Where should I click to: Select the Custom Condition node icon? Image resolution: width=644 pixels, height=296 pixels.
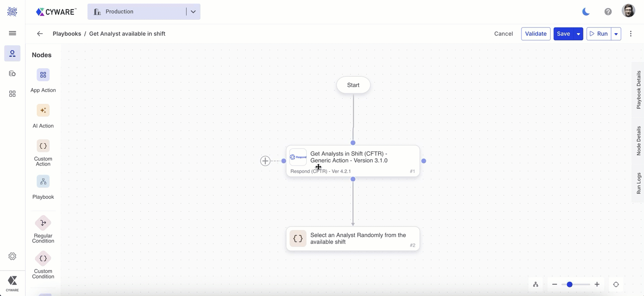pyautogui.click(x=43, y=258)
